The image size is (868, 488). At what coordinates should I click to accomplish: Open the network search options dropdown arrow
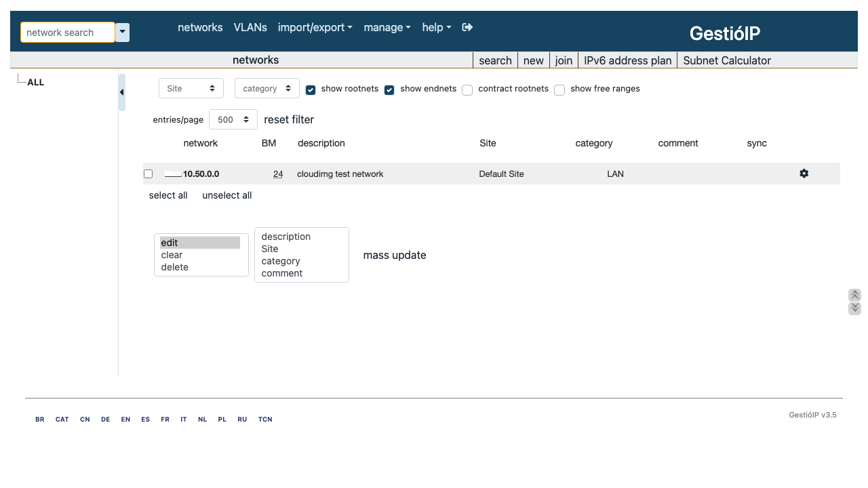122,33
